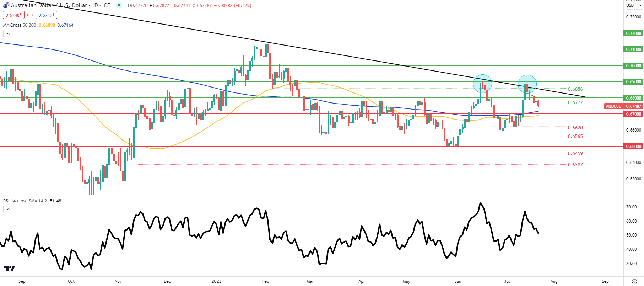Screen dimensions: 644x286
Task: Click the 0.73000 price scale label
Action: (633, 17)
